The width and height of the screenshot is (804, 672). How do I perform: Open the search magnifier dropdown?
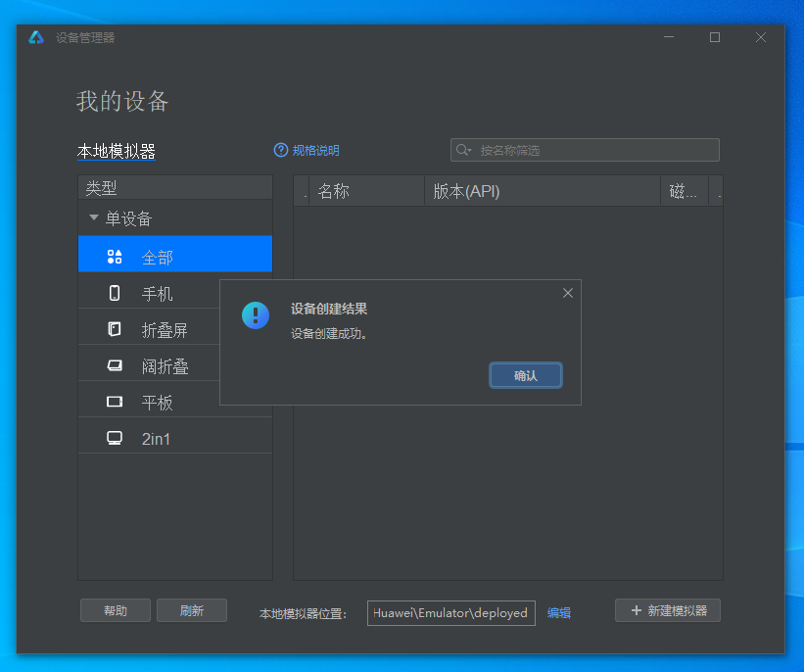(x=462, y=150)
